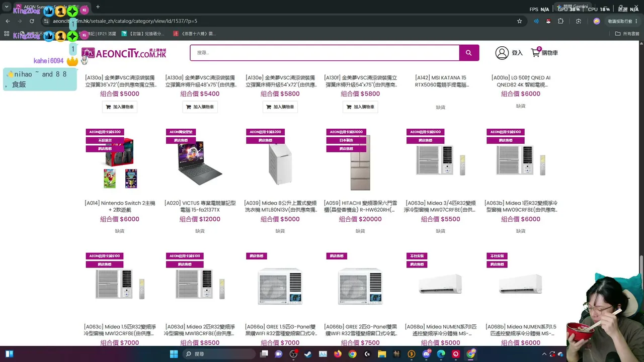This screenshot has height=362, width=644.
Task: Open the browser extensions puzzle icon
Action: point(561,21)
